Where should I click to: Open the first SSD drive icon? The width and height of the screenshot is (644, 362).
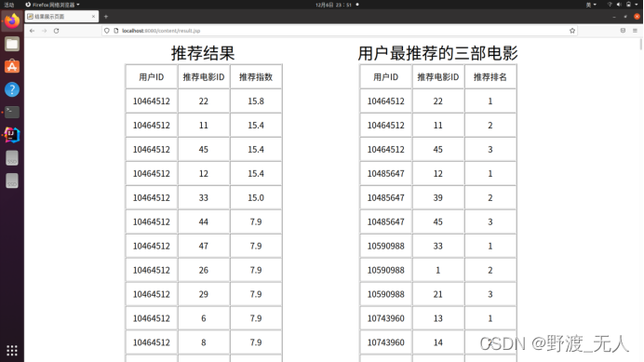[12, 158]
